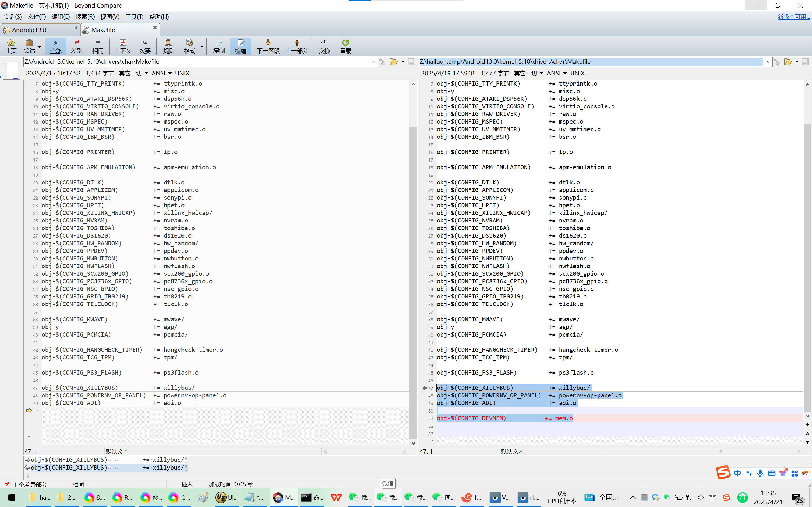This screenshot has height=507, width=812.
Task: Click the right pane file path field
Action: (591, 62)
